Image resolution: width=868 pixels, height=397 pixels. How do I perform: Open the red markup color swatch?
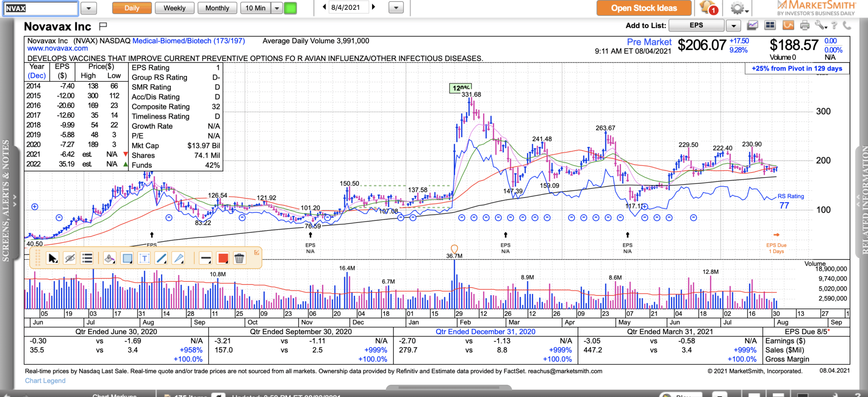tap(223, 258)
